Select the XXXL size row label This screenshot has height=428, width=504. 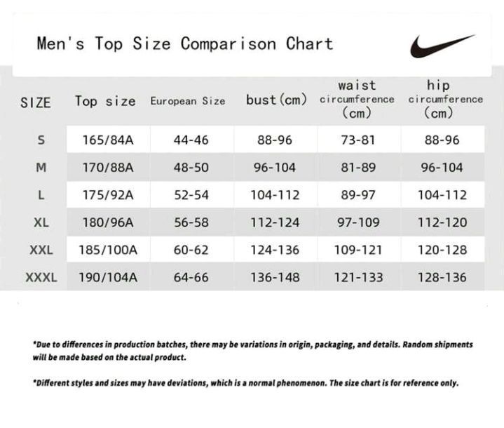click(x=41, y=277)
